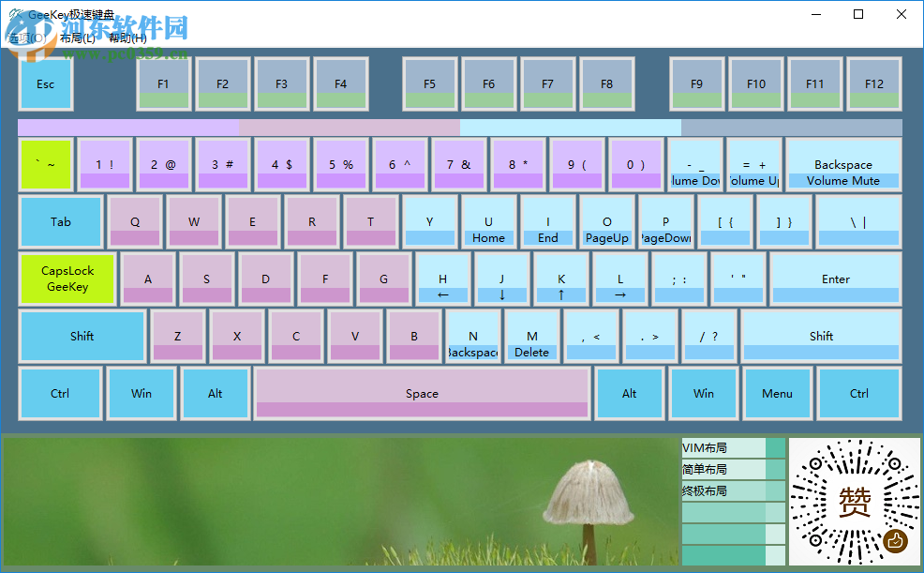This screenshot has height=573, width=924.
Task: Click the right Shift key
Action: [821, 336]
